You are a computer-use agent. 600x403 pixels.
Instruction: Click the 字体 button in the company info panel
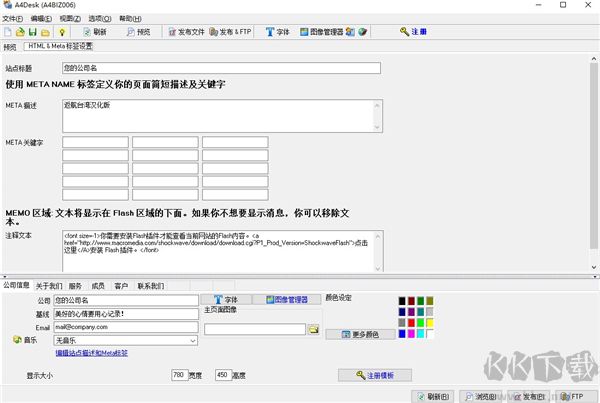(x=226, y=299)
